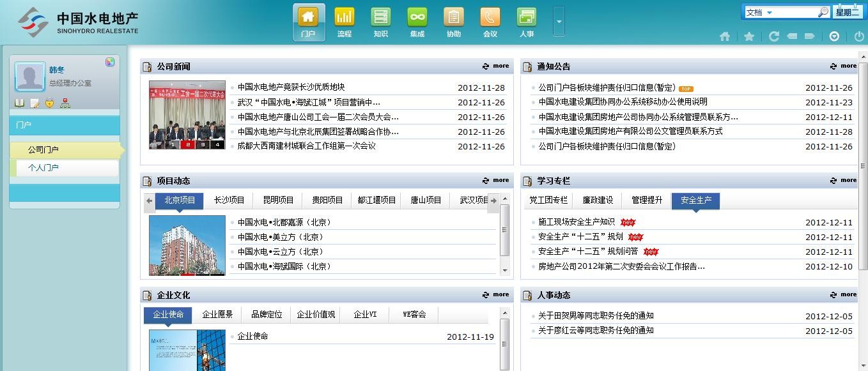Open favorites star icon
The width and height of the screenshot is (868, 371).
[x=749, y=36]
